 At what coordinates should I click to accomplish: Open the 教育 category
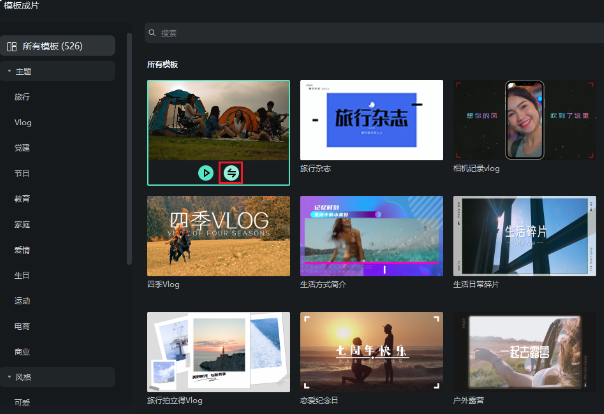click(22, 199)
